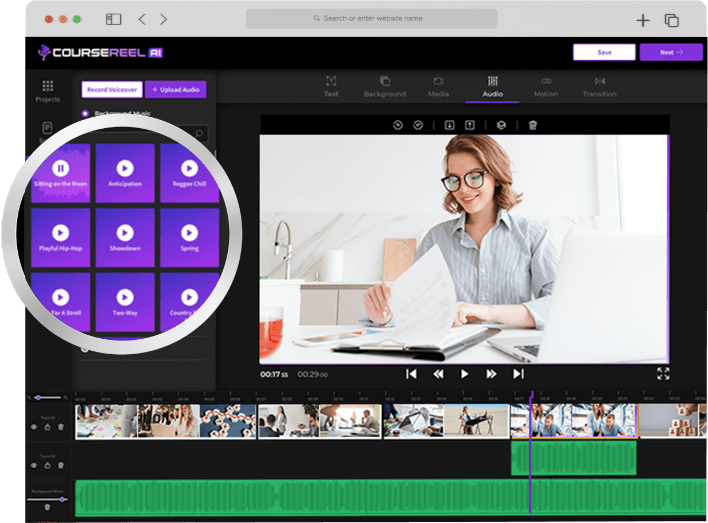Toggle Track 02 visibility eye
708x523 pixels.
34,465
